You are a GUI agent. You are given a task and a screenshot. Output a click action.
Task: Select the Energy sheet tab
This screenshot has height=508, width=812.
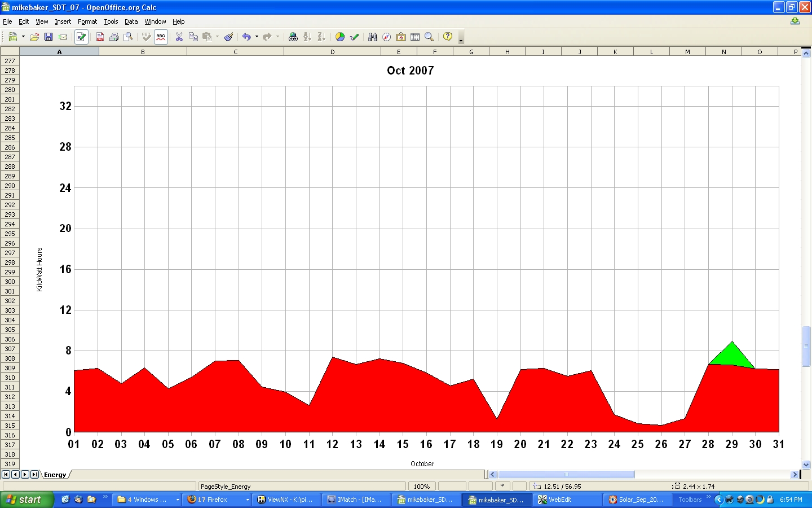[55, 475]
